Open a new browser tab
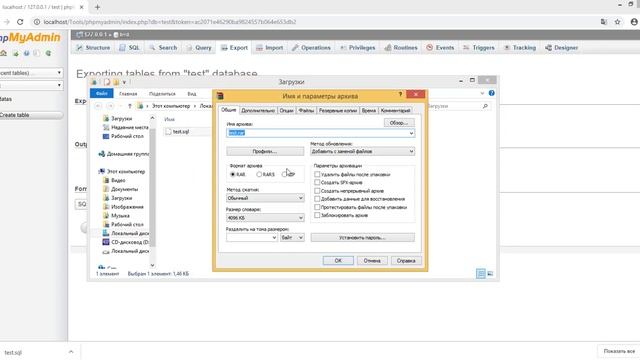This screenshot has height=360, width=640. [x=97, y=7]
